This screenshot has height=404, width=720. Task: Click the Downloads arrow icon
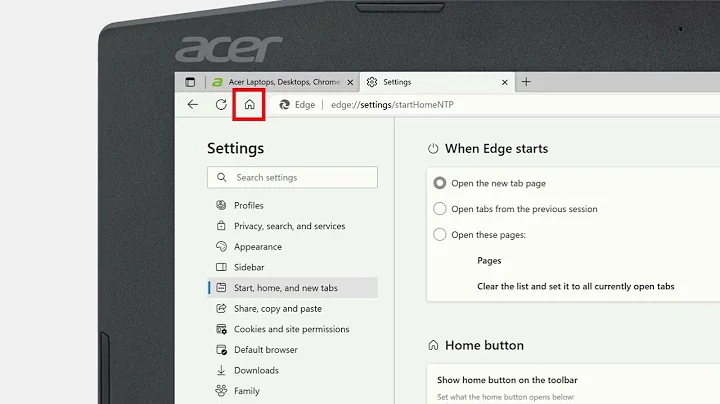(221, 370)
